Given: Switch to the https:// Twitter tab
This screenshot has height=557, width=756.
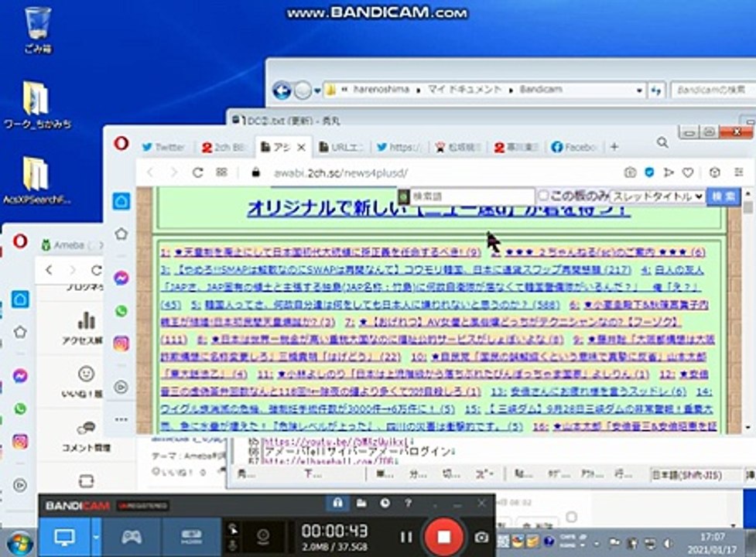Looking at the screenshot, I should 399,147.
